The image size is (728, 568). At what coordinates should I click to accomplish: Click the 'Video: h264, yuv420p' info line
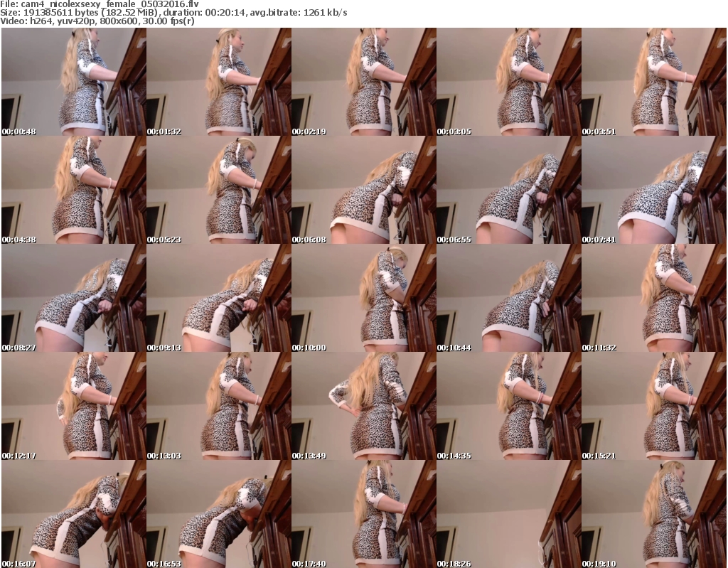point(97,21)
